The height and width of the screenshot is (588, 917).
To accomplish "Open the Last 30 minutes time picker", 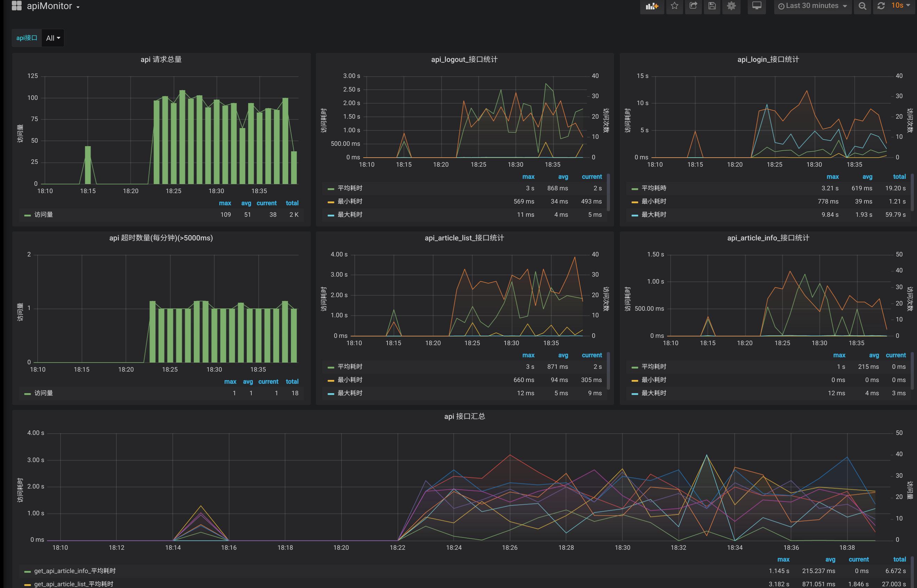I will tap(812, 6).
